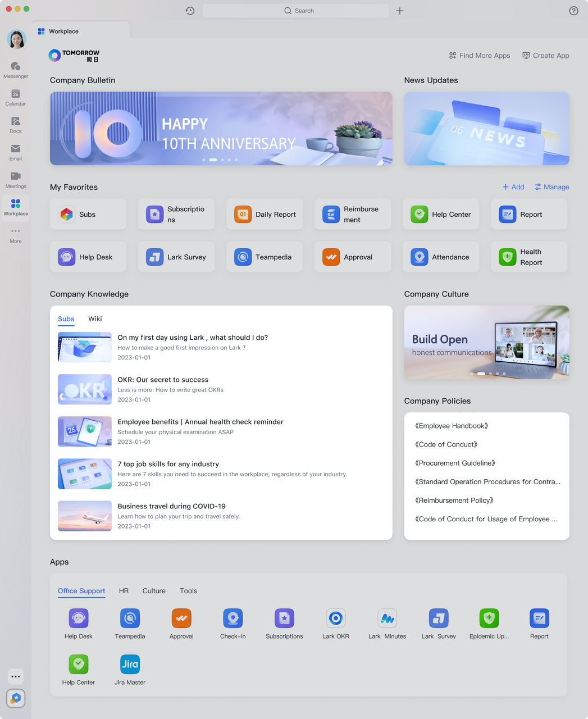
Task: Open Meetings from the sidebar
Action: 16,180
